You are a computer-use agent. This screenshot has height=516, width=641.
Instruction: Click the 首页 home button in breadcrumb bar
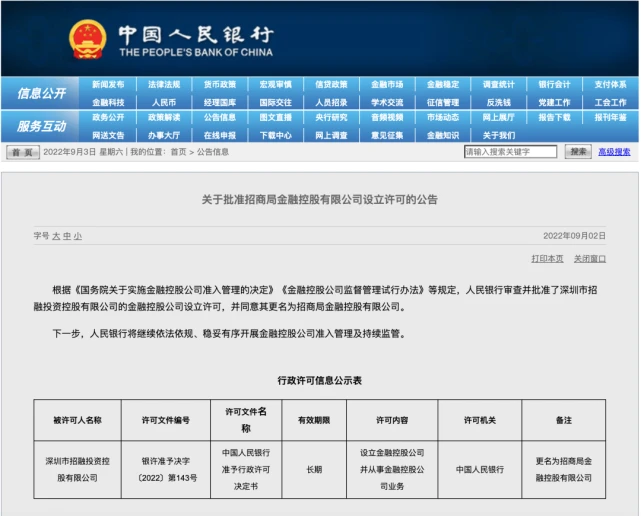pyautogui.click(x=22, y=152)
